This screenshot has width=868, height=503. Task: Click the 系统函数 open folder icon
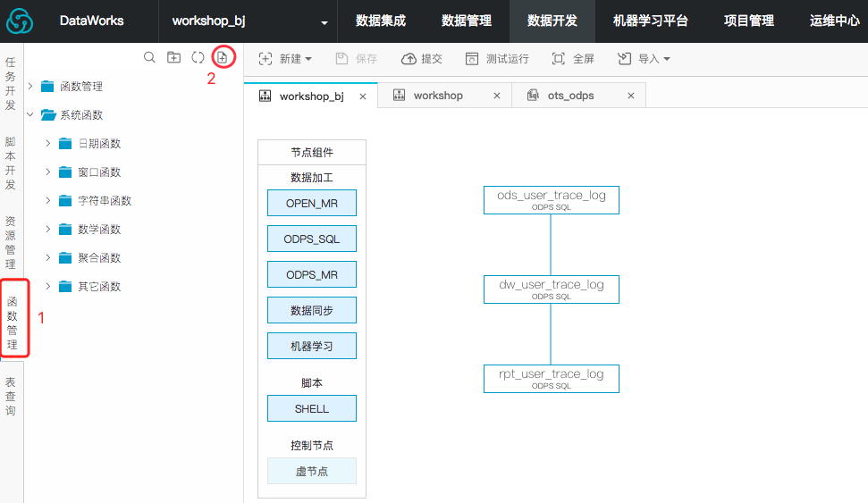[48, 115]
